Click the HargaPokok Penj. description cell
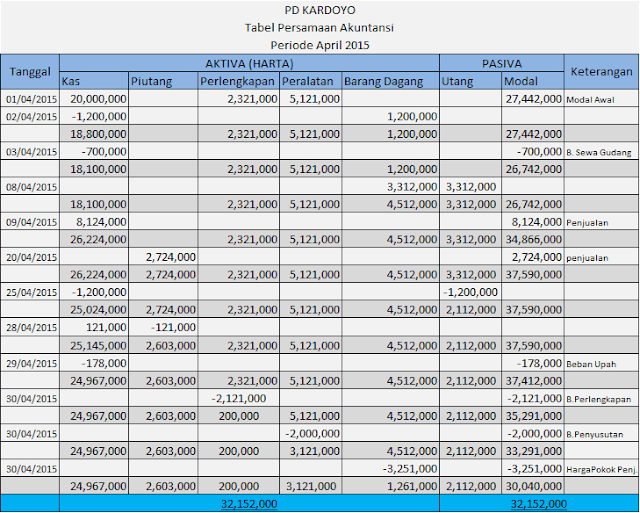 (x=602, y=469)
